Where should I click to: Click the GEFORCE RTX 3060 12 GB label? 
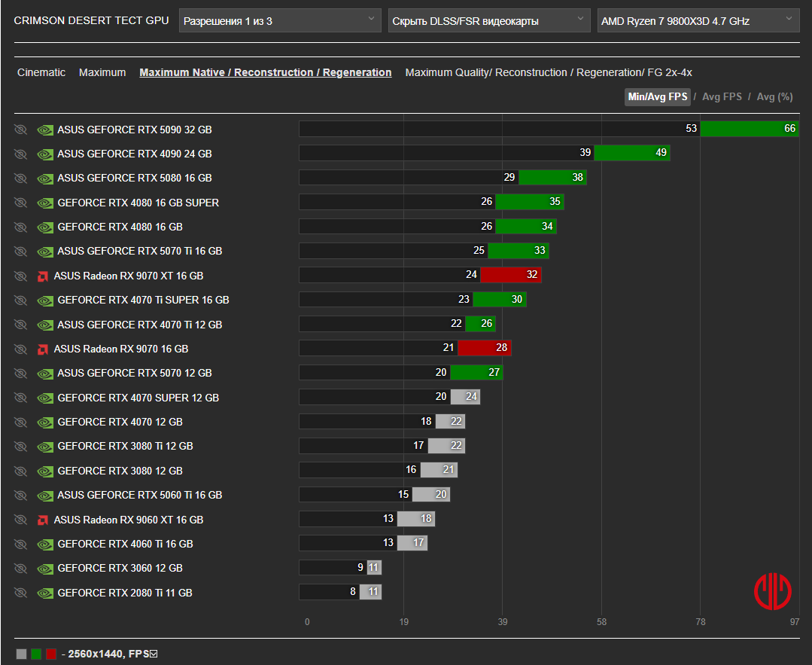pos(120,568)
